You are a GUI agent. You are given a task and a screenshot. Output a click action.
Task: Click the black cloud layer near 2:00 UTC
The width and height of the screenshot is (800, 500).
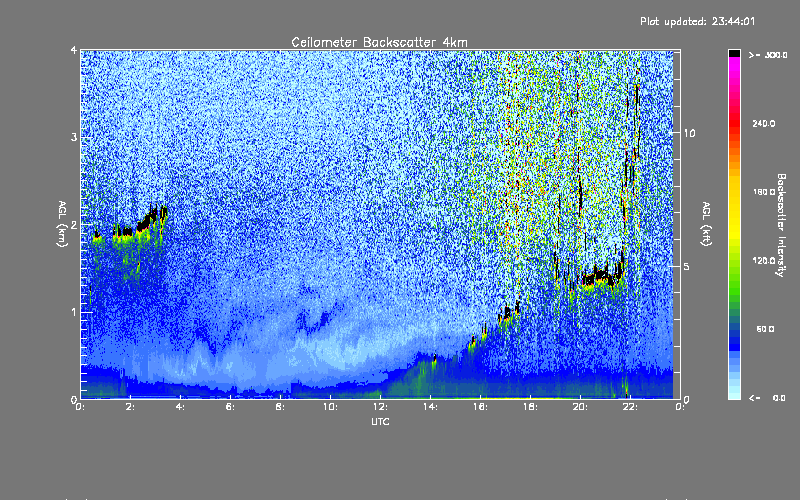point(128,232)
